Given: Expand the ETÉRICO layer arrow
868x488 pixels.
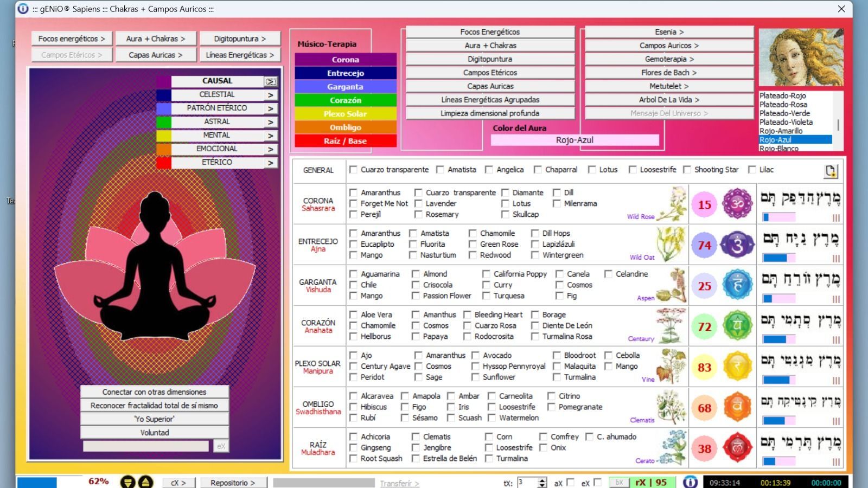Looking at the screenshot, I should pyautogui.click(x=271, y=163).
